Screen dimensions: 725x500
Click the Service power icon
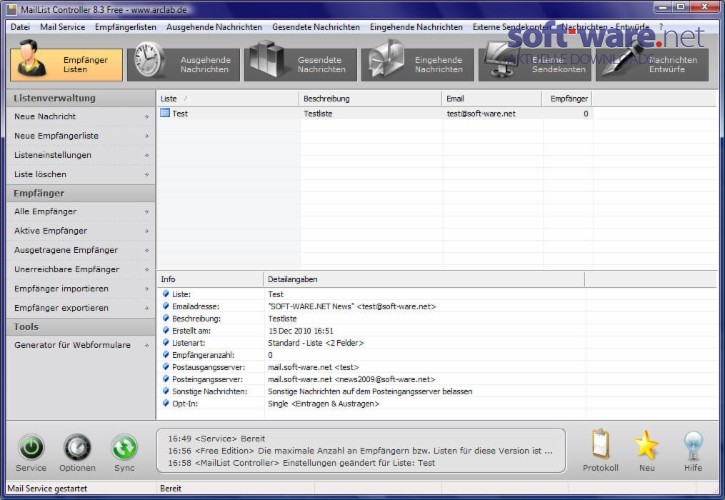click(31, 447)
